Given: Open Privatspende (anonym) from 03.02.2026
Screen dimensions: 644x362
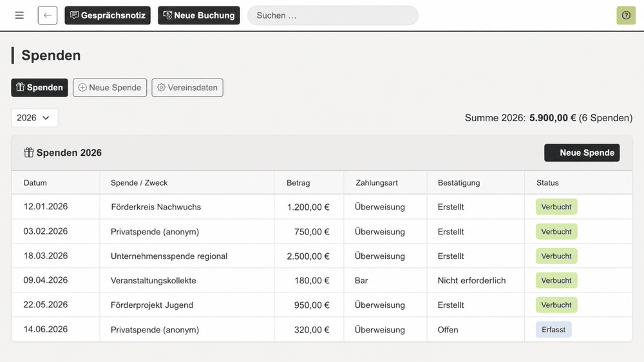Looking at the screenshot, I should tap(155, 232).
